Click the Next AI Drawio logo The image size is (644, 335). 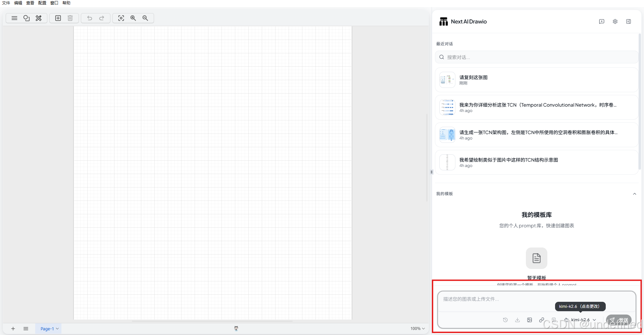[x=444, y=21]
